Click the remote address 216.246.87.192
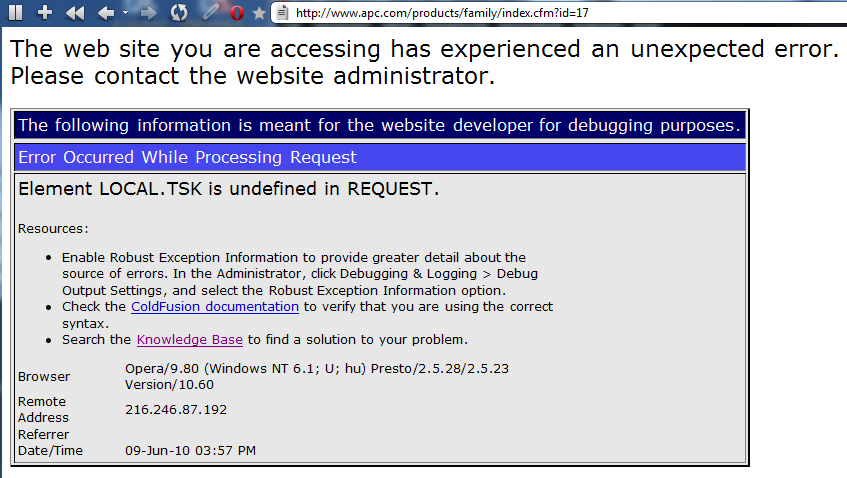847x478 pixels. click(177, 409)
